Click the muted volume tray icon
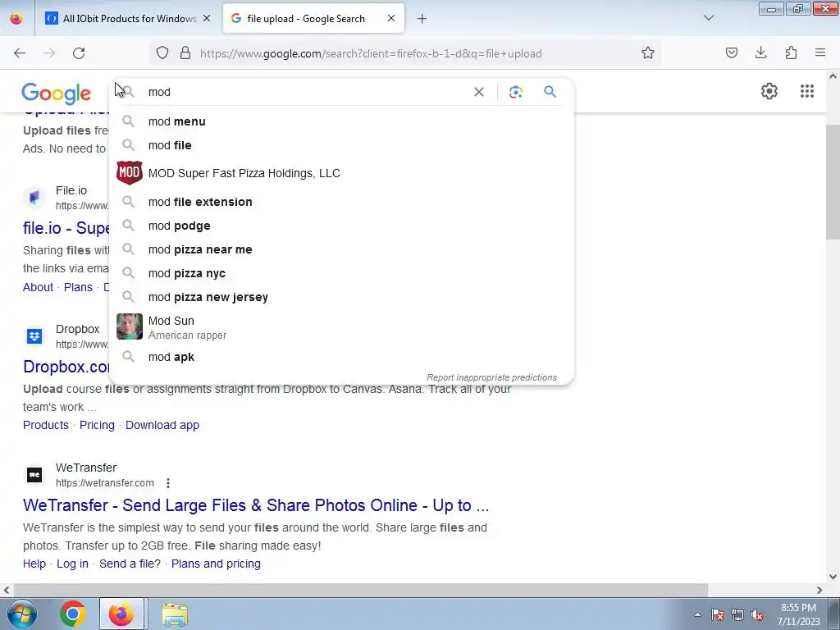Viewport: 840px width, 630px height. (757, 615)
